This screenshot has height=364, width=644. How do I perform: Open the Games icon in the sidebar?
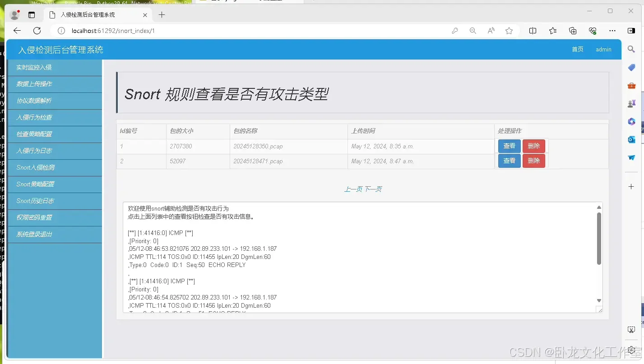coord(631,103)
